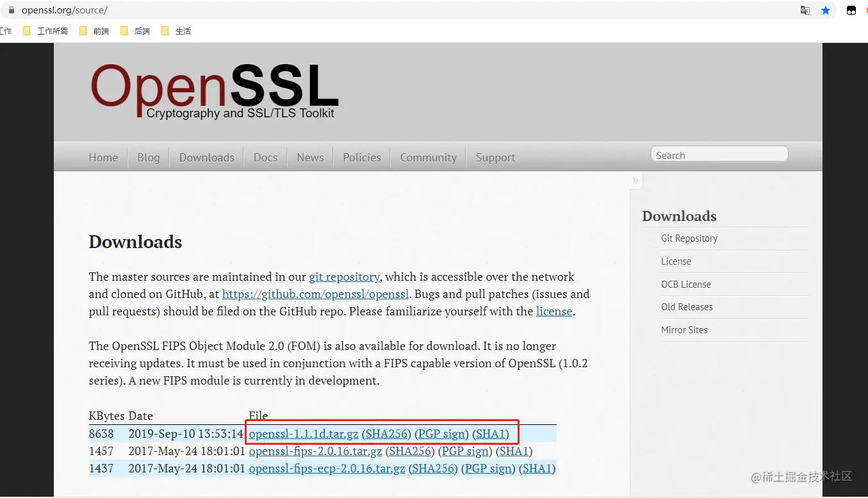This screenshot has width=868, height=498.
Task: Click the '1457' KBytes cell
Action: 101,451
